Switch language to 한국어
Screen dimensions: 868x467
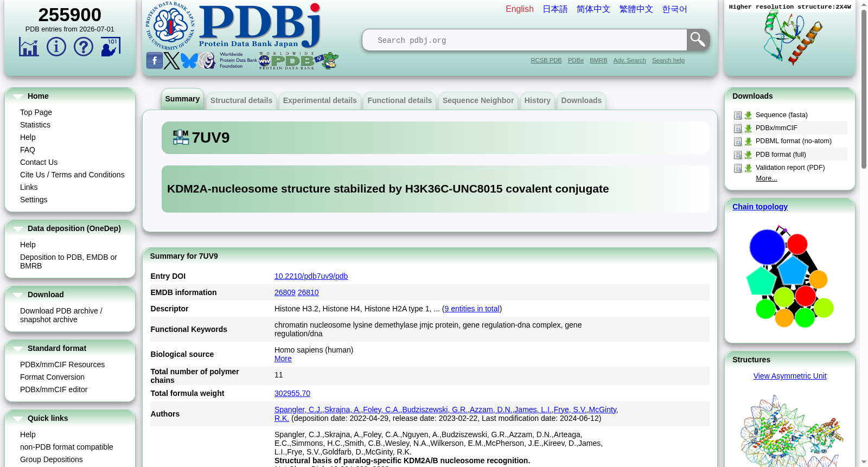675,9
